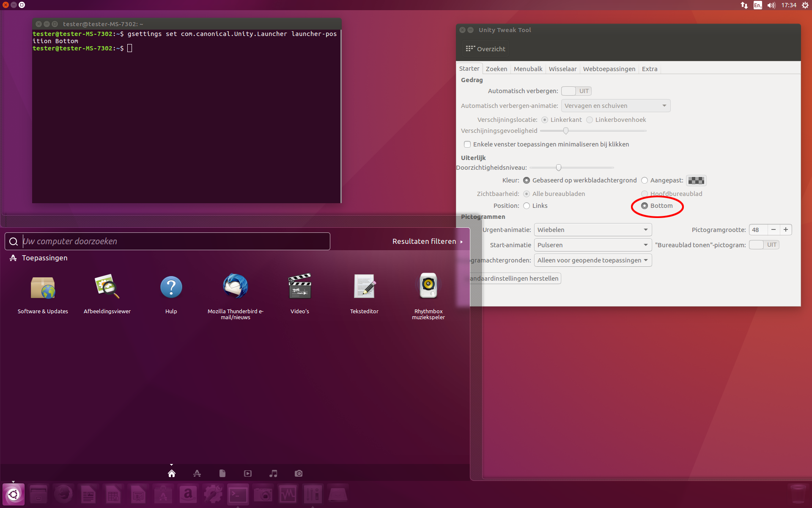Click the Aangepast color swatch
Image resolution: width=812 pixels, height=508 pixels.
tap(696, 181)
